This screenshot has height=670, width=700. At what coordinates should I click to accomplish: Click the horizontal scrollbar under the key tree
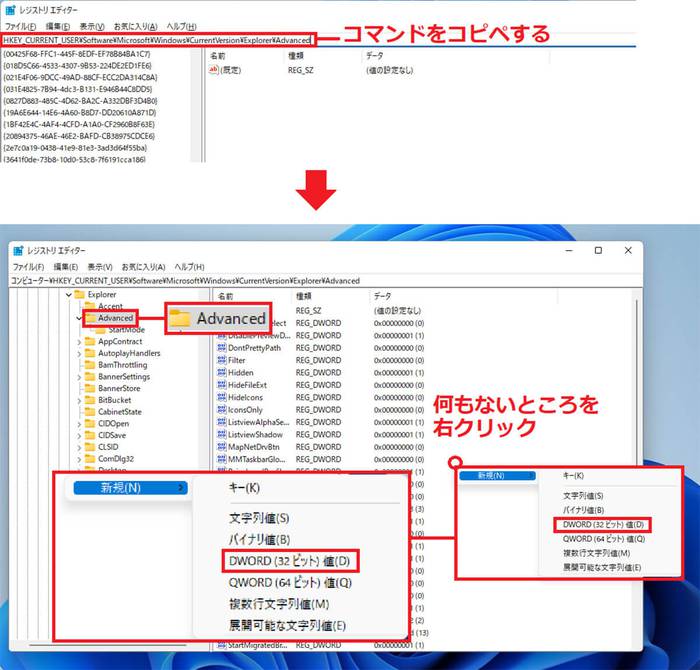pos(108,645)
